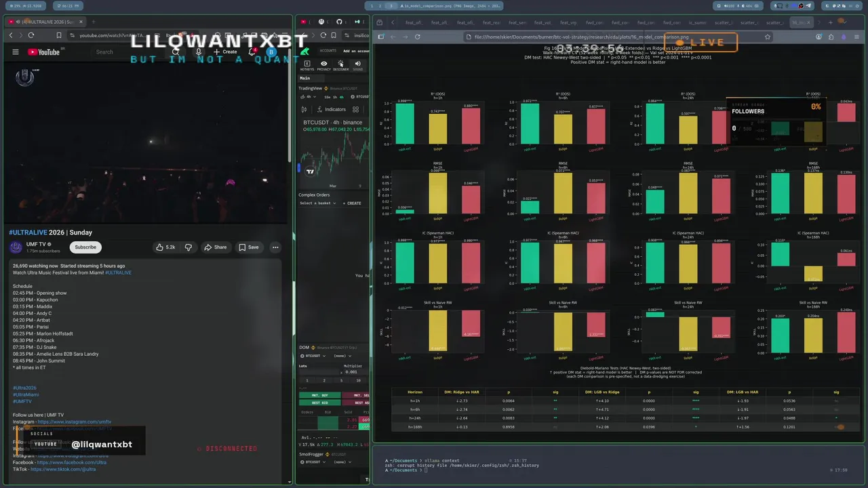The width and height of the screenshot is (868, 488).
Task: Open video more-actions ellipsis menu
Action: [x=275, y=247]
